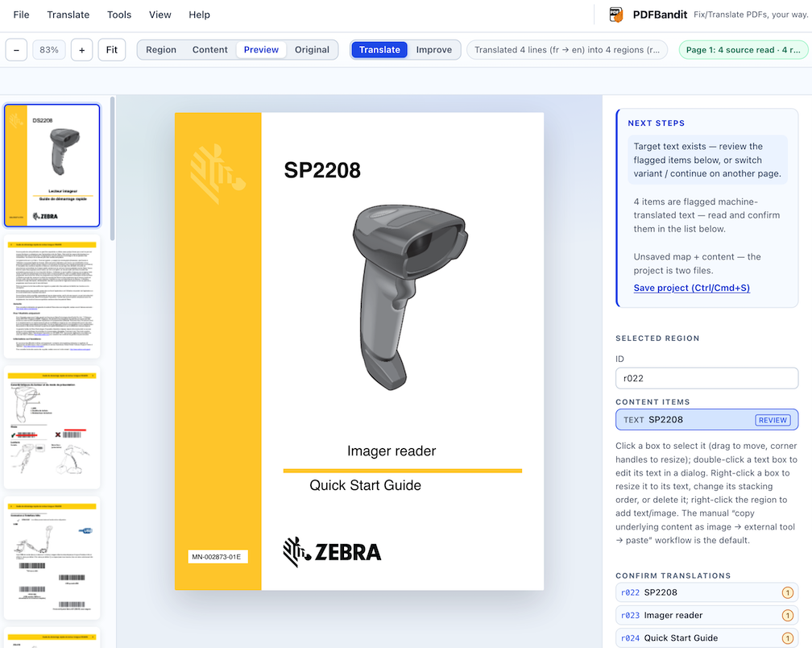Open the Tools menu
The image size is (812, 648).
pyautogui.click(x=119, y=15)
